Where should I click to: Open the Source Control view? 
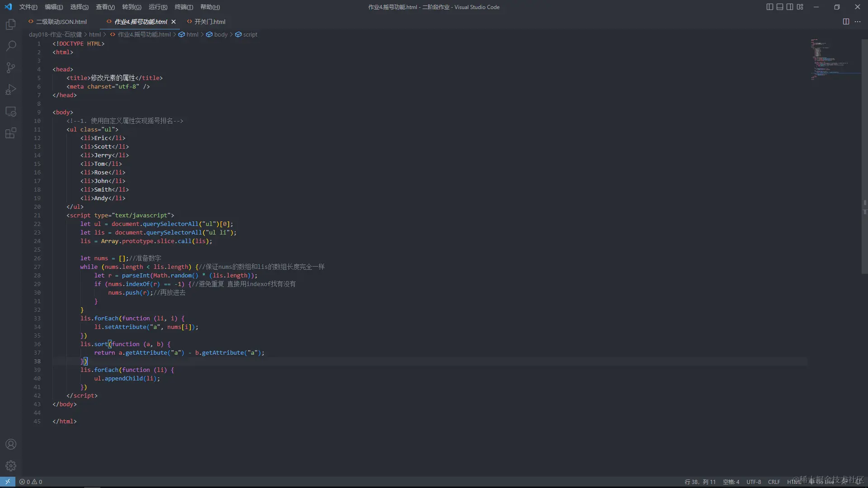point(11,68)
